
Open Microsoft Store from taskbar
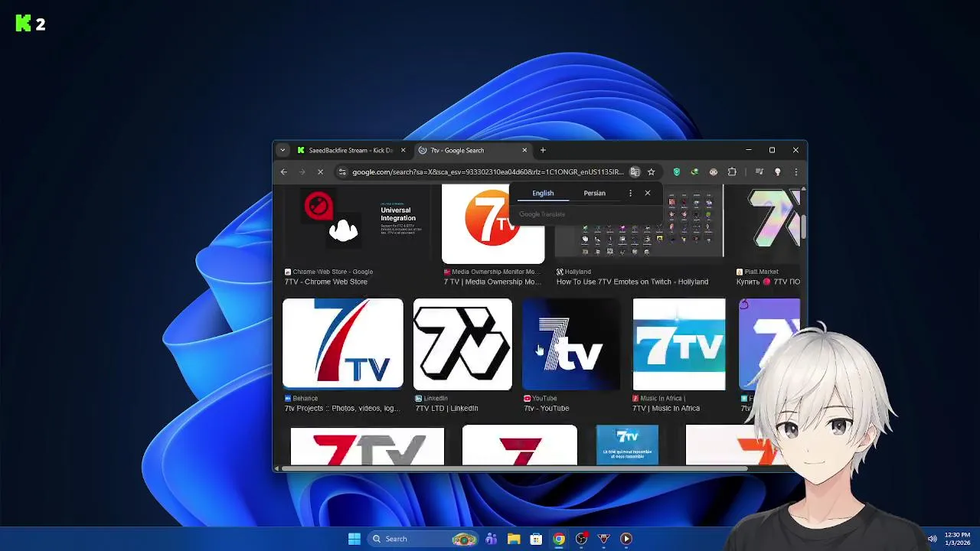(x=536, y=539)
